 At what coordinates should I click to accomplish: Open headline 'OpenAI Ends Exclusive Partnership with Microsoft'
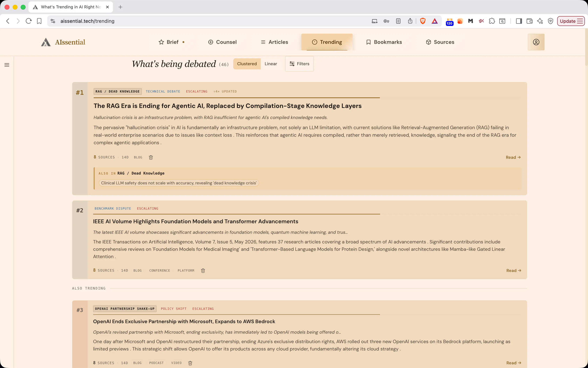click(x=184, y=322)
